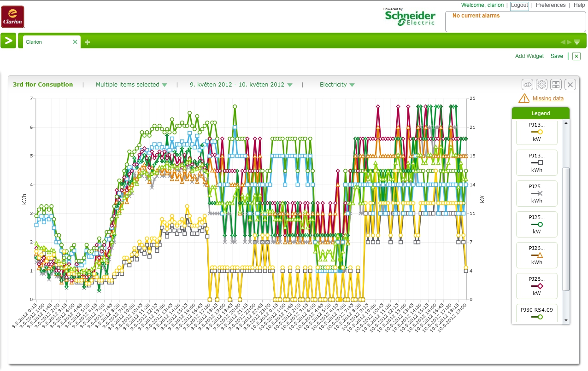Expand the Electricity type dropdown
The width and height of the screenshot is (588, 371).
(x=337, y=85)
